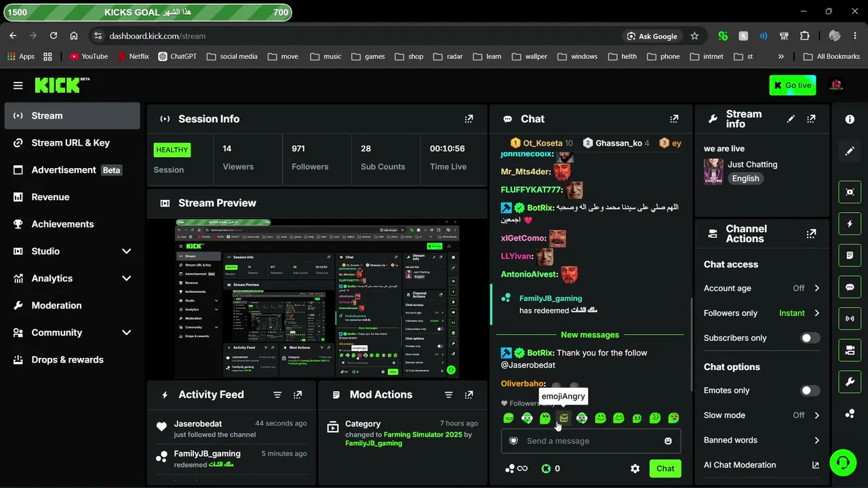Show more bookmarks with the double chevron
The width and height of the screenshot is (868, 488).
pyautogui.click(x=781, y=56)
